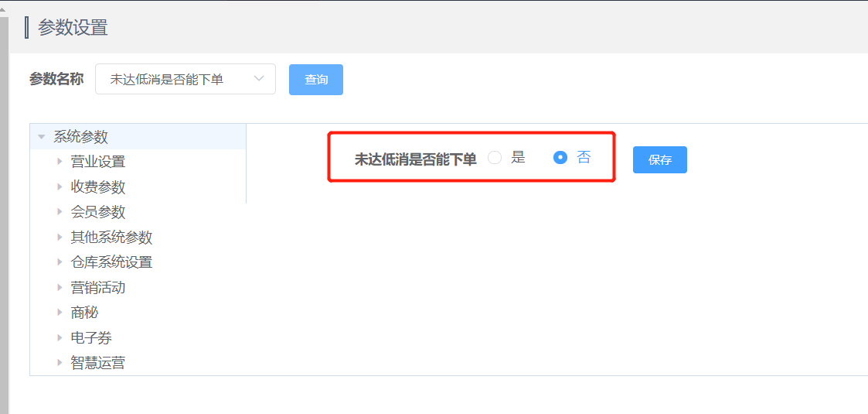868x414 pixels.
Task: Expand the 商秘 arrow
Action: click(60, 313)
